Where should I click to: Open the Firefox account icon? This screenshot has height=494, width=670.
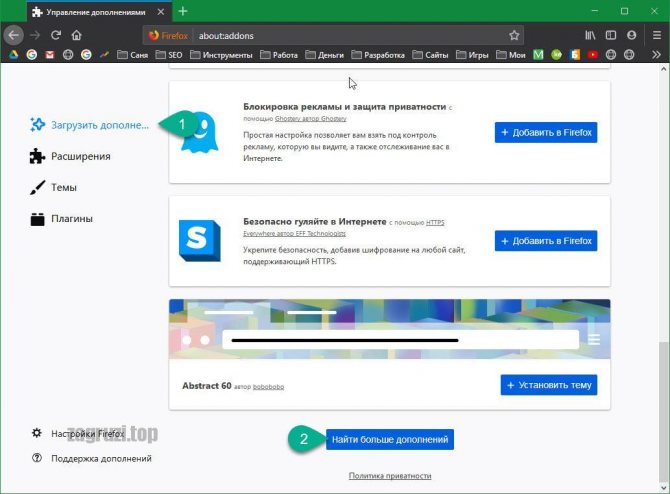click(631, 35)
